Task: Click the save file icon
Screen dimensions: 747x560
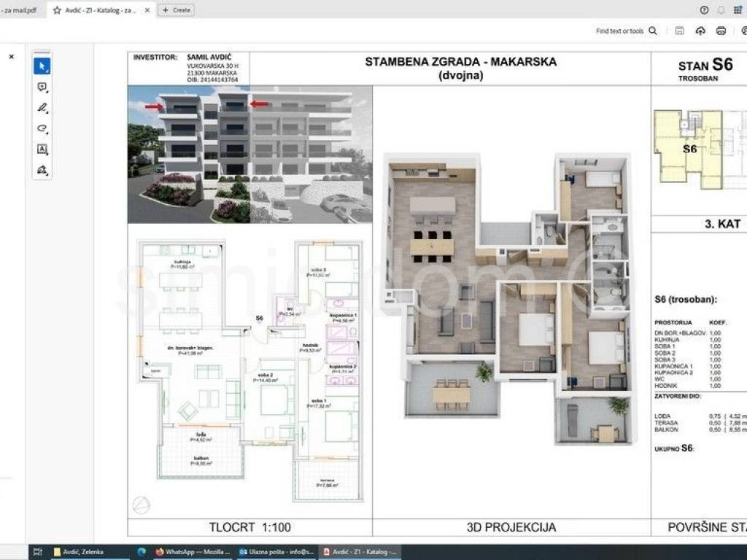Action: 680,31
